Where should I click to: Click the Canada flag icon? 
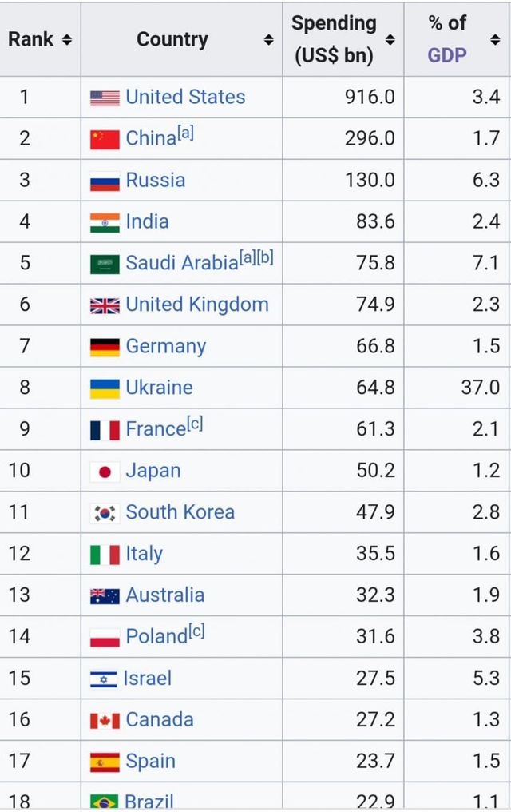pos(105,721)
